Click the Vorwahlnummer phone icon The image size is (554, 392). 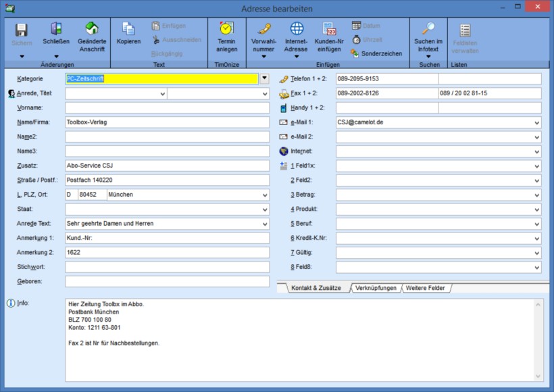[x=264, y=28]
